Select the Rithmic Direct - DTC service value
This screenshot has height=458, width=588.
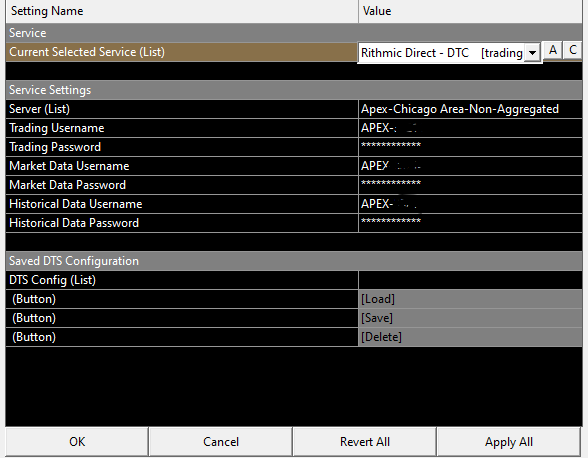point(441,53)
